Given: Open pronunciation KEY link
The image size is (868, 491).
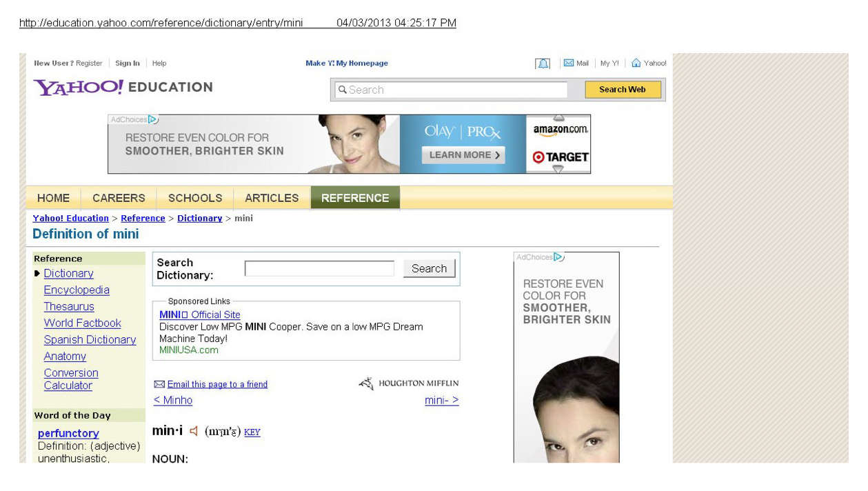Looking at the screenshot, I should (x=252, y=432).
